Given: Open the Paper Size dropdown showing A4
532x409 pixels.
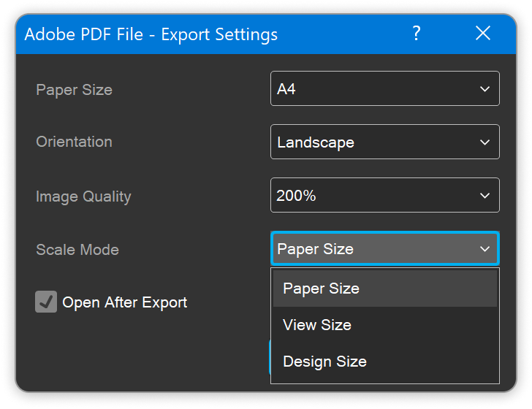Looking at the screenshot, I should 376,89.
